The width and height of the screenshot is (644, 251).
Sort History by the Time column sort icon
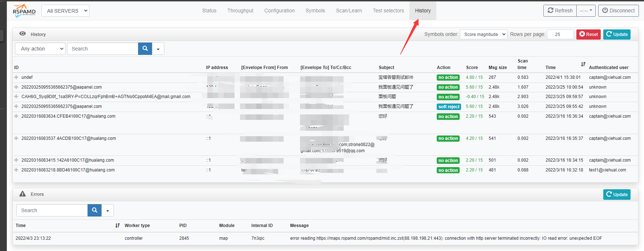(x=583, y=64)
